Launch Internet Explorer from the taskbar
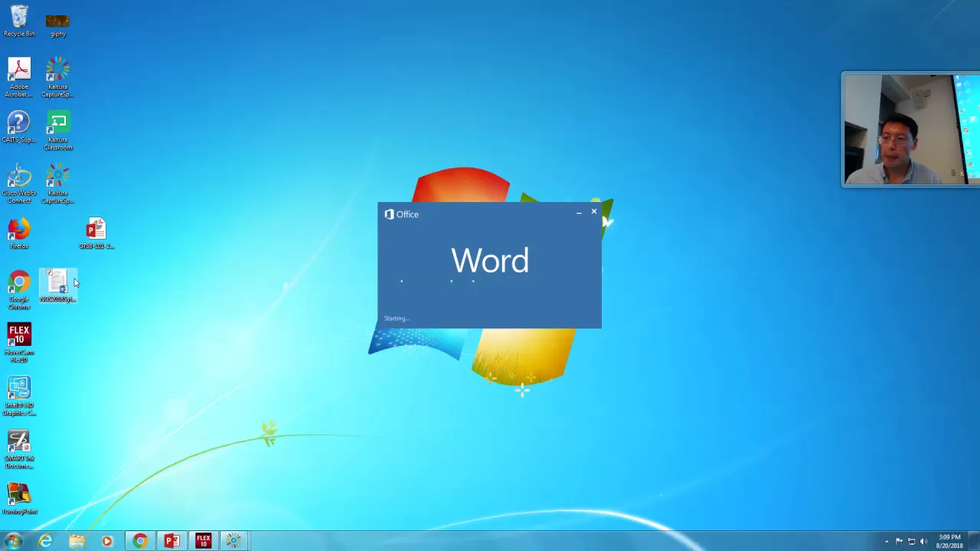This screenshot has height=551, width=980. 45,541
